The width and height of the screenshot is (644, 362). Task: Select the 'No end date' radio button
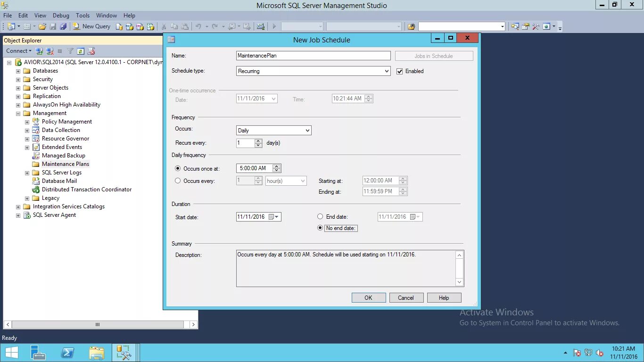click(320, 228)
